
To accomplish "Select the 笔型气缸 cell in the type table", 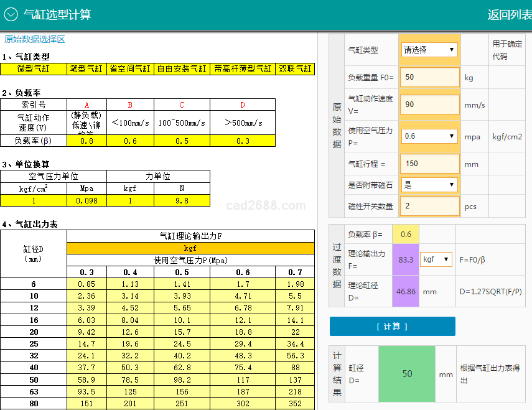I will (x=86, y=69).
